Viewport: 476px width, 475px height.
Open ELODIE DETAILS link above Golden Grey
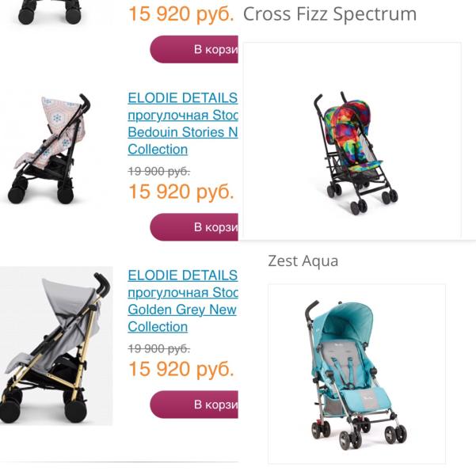[x=182, y=275]
